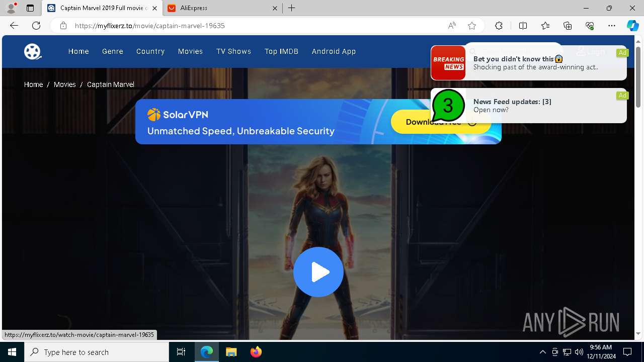Open Home in site navigation
The height and width of the screenshot is (362, 644).
pyautogui.click(x=78, y=51)
